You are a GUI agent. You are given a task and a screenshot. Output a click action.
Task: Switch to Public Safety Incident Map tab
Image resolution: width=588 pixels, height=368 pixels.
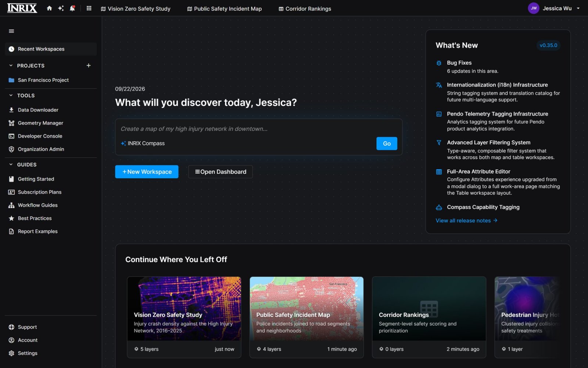(224, 8)
